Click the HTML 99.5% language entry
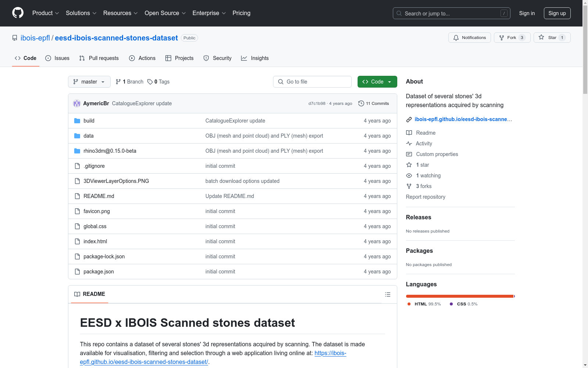This screenshot has height=368, width=588. (x=424, y=304)
